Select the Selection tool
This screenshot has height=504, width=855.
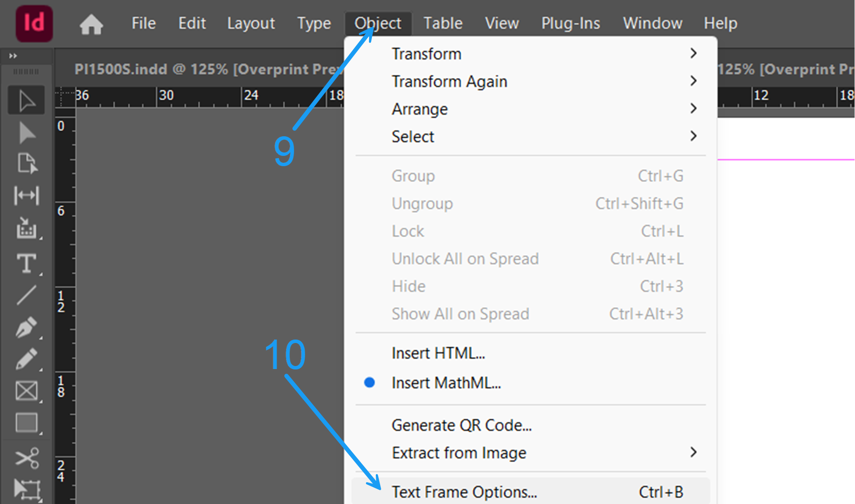pos(27,100)
